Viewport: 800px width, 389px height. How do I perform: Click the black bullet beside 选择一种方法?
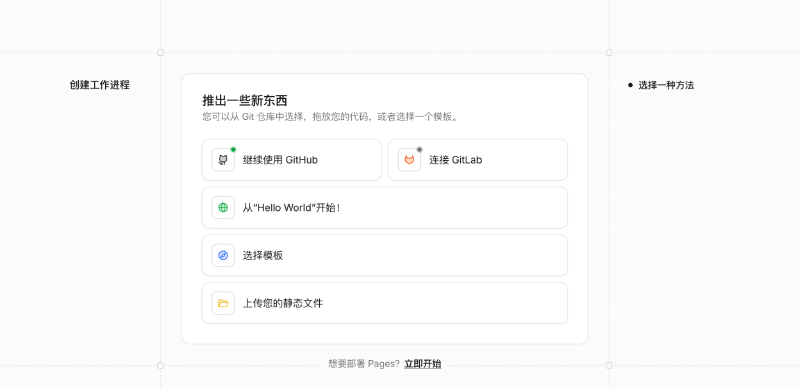pyautogui.click(x=630, y=85)
